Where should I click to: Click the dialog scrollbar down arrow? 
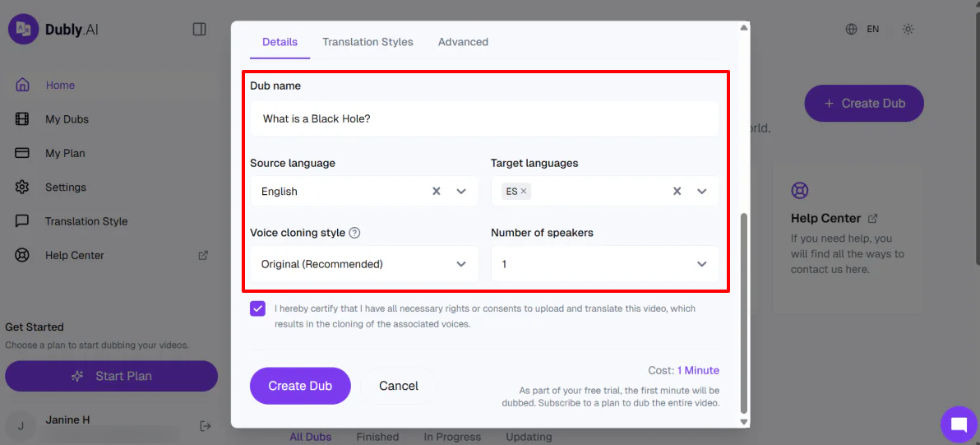coord(743,422)
